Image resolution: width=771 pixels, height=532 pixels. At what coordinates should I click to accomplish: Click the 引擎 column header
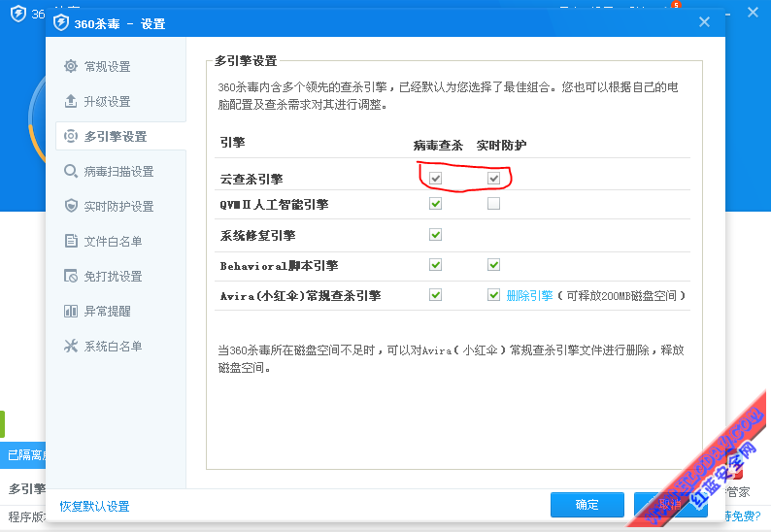coord(233,143)
